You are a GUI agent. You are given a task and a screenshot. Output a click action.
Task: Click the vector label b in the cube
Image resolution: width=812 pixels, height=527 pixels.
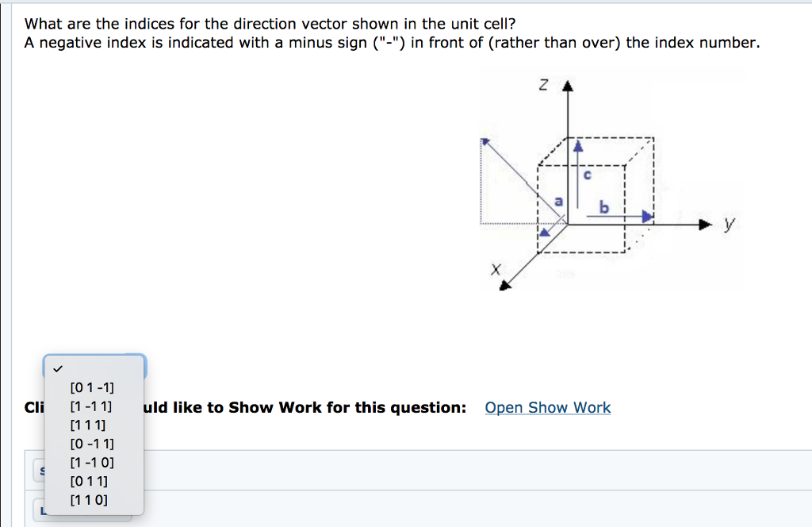603,208
